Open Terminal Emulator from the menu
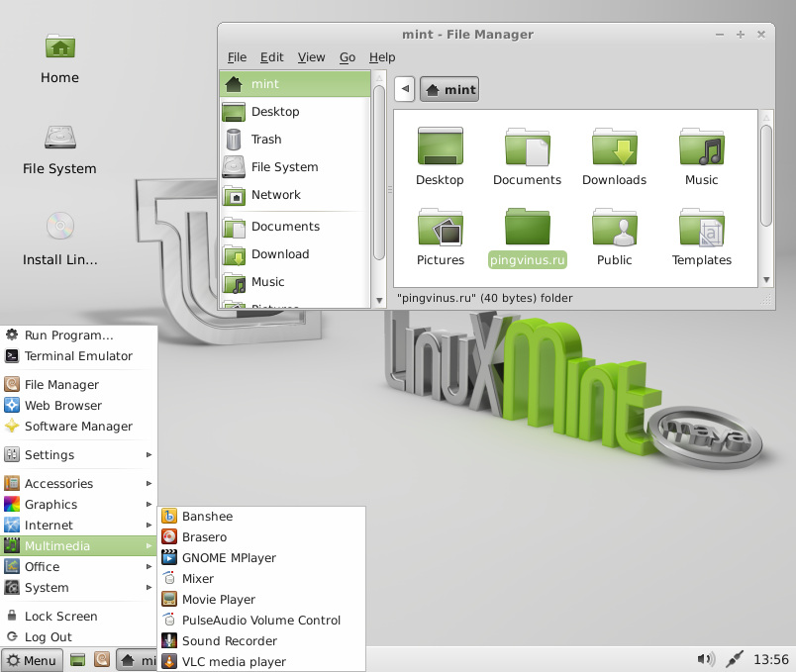Viewport: 796px width, 672px height. point(78,356)
